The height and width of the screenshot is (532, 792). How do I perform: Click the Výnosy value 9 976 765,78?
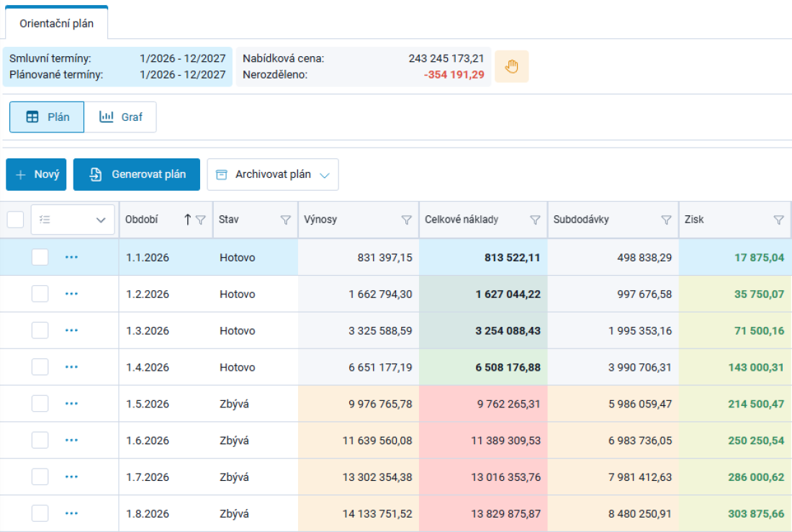coord(380,404)
